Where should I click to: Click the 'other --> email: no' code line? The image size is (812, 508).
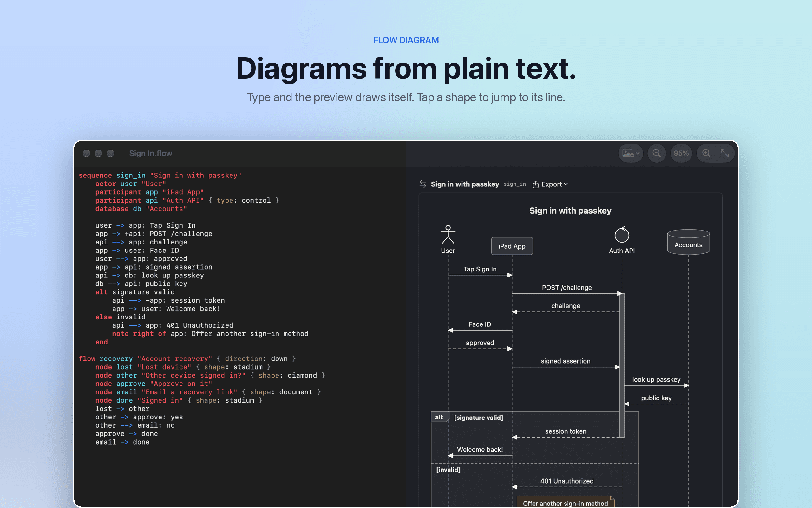pos(135,425)
